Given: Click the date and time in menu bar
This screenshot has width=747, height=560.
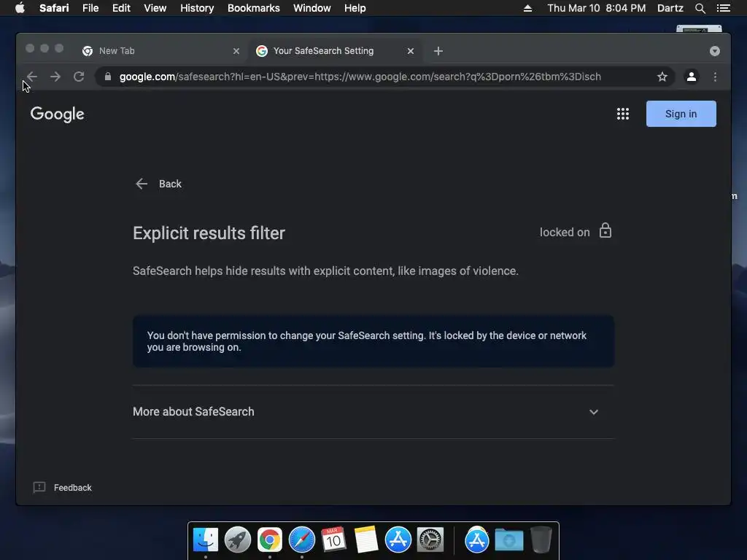Looking at the screenshot, I should [x=597, y=8].
